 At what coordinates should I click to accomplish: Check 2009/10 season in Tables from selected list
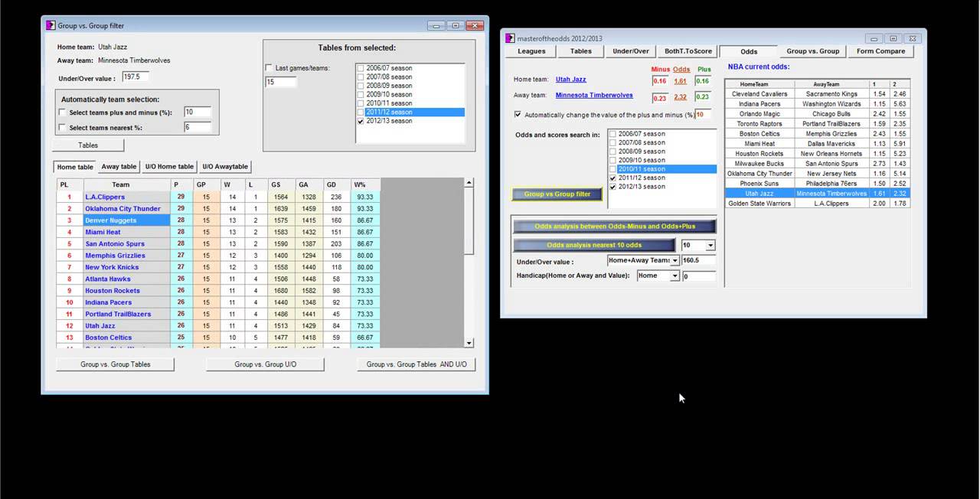(361, 94)
